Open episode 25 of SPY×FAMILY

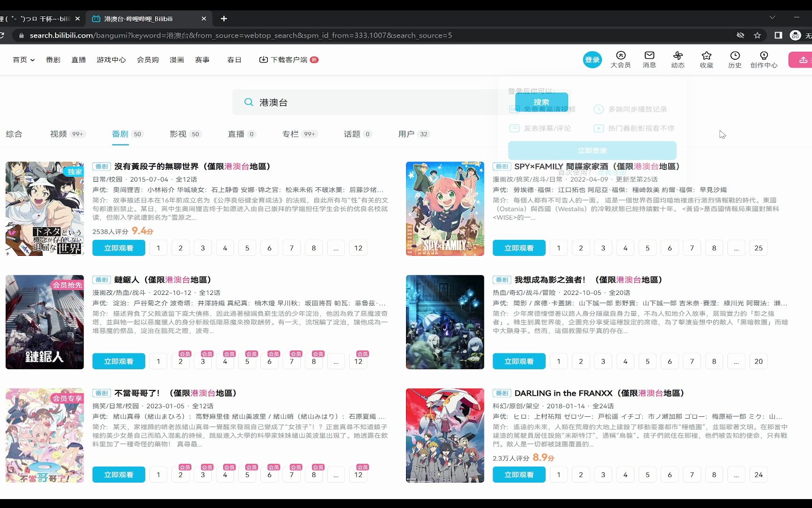click(x=758, y=248)
